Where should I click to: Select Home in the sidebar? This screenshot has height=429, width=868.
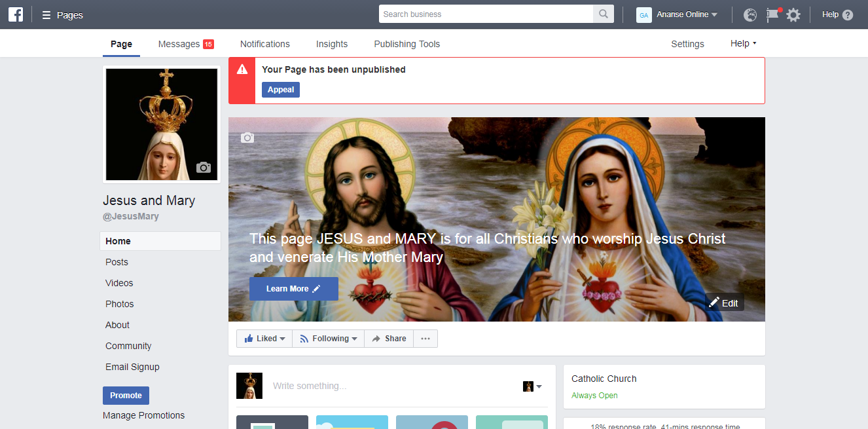pyautogui.click(x=160, y=241)
